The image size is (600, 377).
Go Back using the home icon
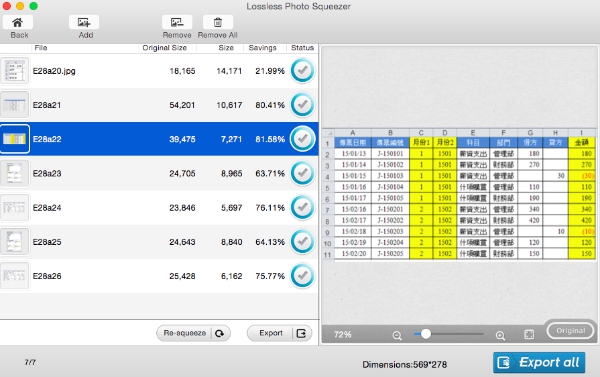(x=18, y=23)
